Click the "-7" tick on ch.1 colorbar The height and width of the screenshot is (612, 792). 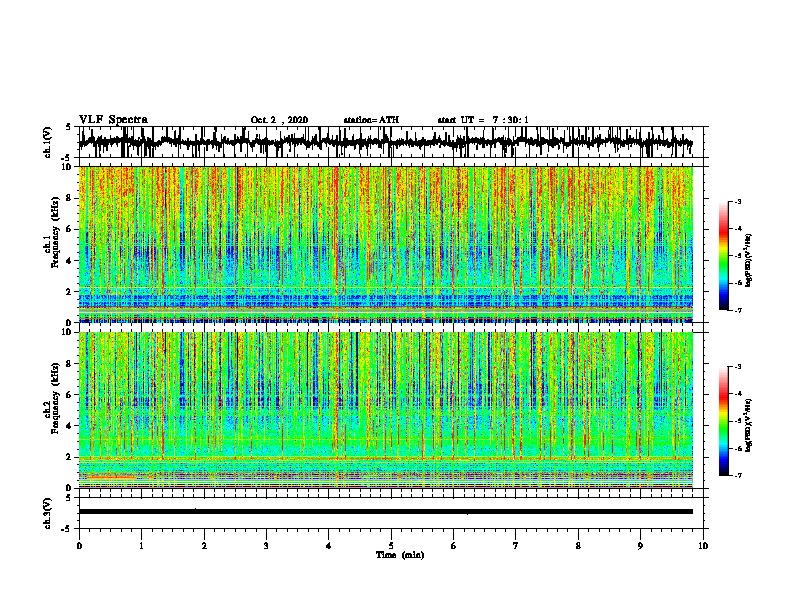tap(738, 310)
